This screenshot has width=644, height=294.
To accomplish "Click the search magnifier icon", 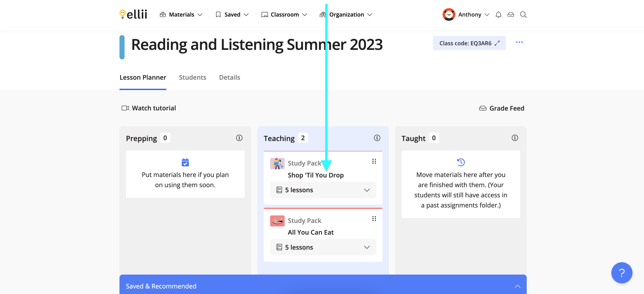I will [x=523, y=15].
